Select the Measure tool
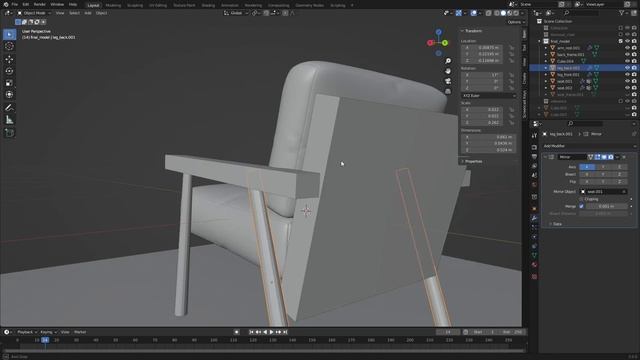 9,120
